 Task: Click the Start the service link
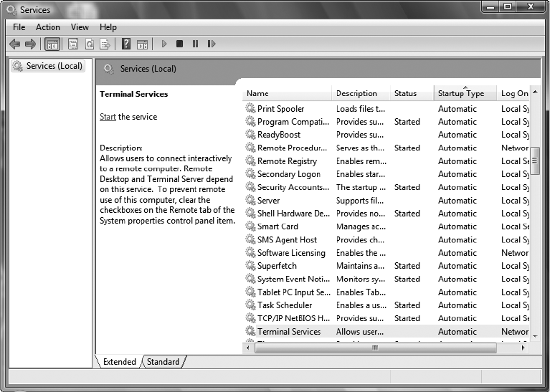pyautogui.click(x=108, y=117)
